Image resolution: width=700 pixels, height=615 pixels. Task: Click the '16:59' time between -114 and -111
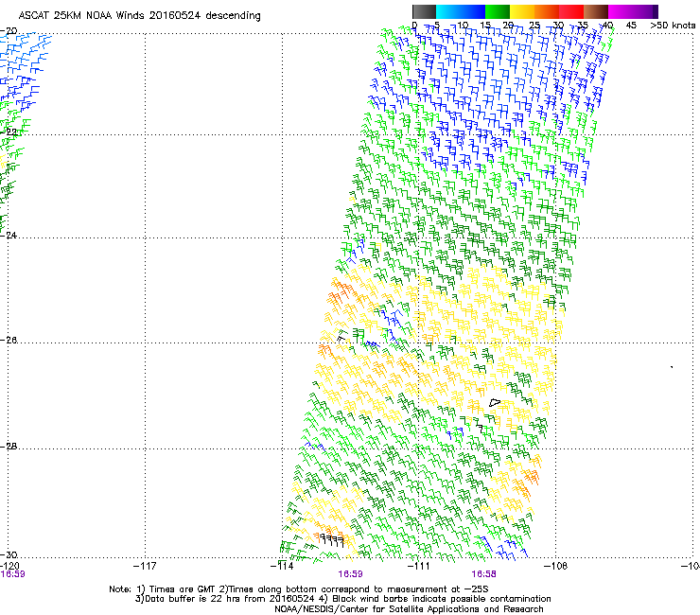tap(350, 574)
